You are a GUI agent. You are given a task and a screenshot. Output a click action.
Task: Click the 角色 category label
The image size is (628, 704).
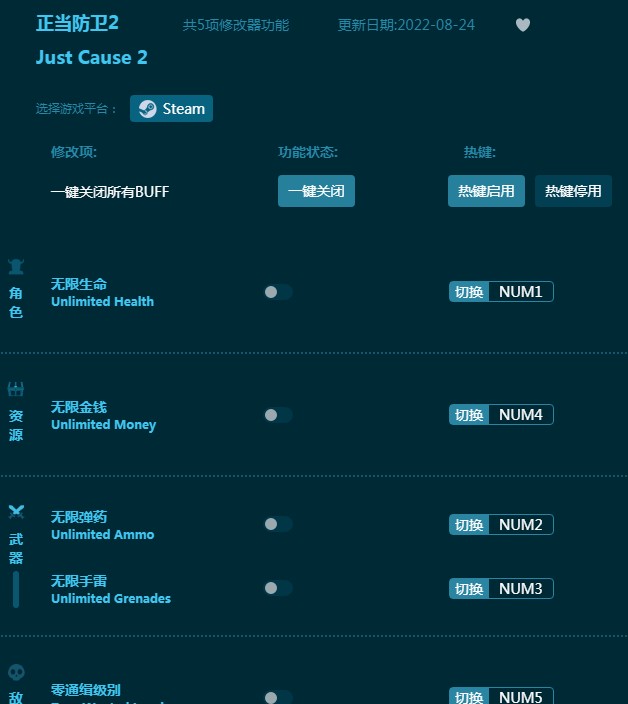[16, 303]
